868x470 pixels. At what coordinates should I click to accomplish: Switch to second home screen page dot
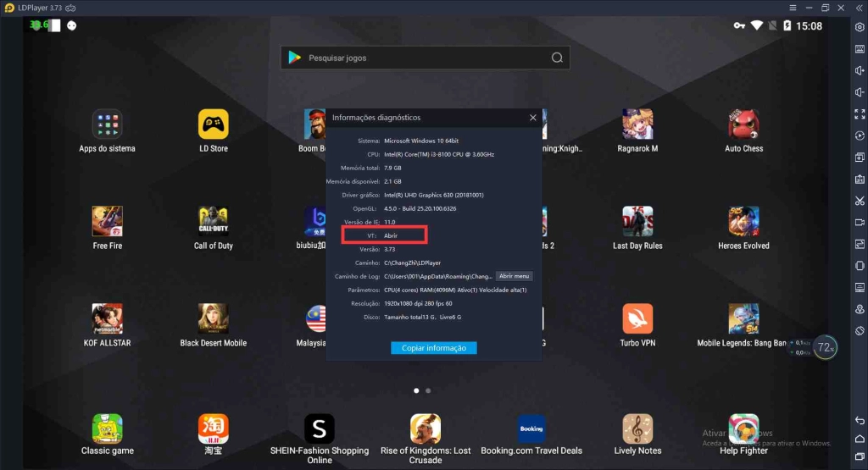428,390
